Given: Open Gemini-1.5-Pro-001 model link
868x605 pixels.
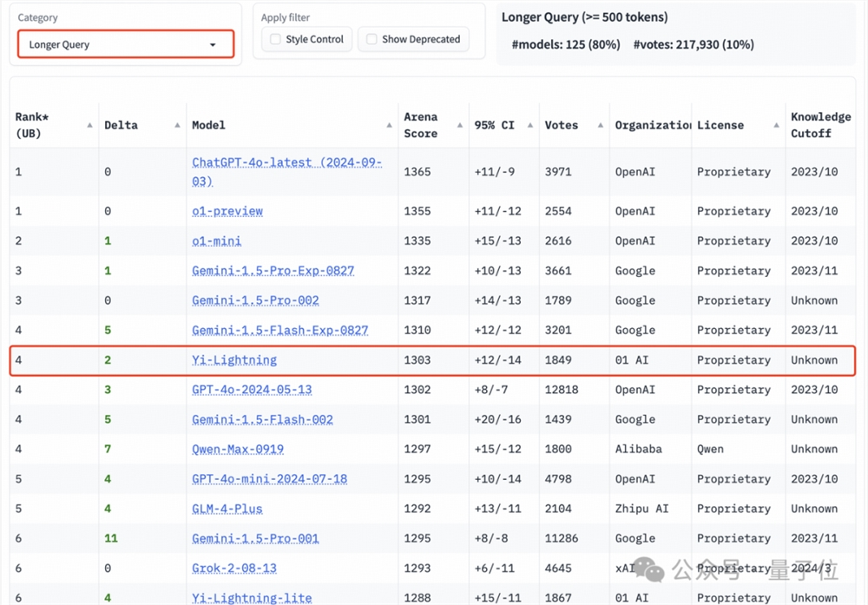Looking at the screenshot, I should point(255,538).
